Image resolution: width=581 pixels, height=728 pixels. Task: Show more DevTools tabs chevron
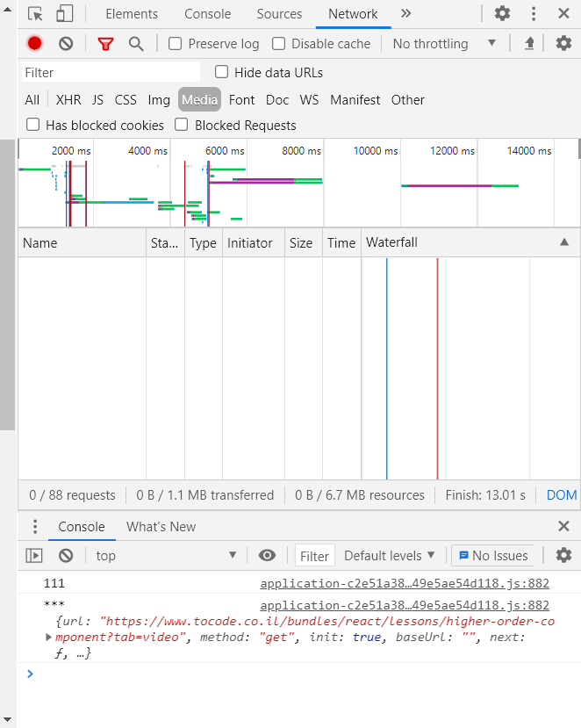[x=406, y=13]
